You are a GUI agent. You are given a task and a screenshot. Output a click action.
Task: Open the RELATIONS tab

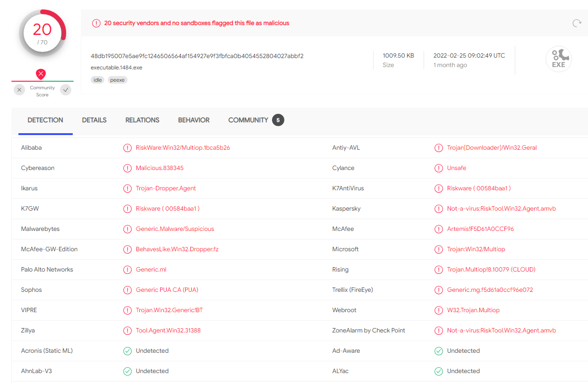(x=142, y=120)
